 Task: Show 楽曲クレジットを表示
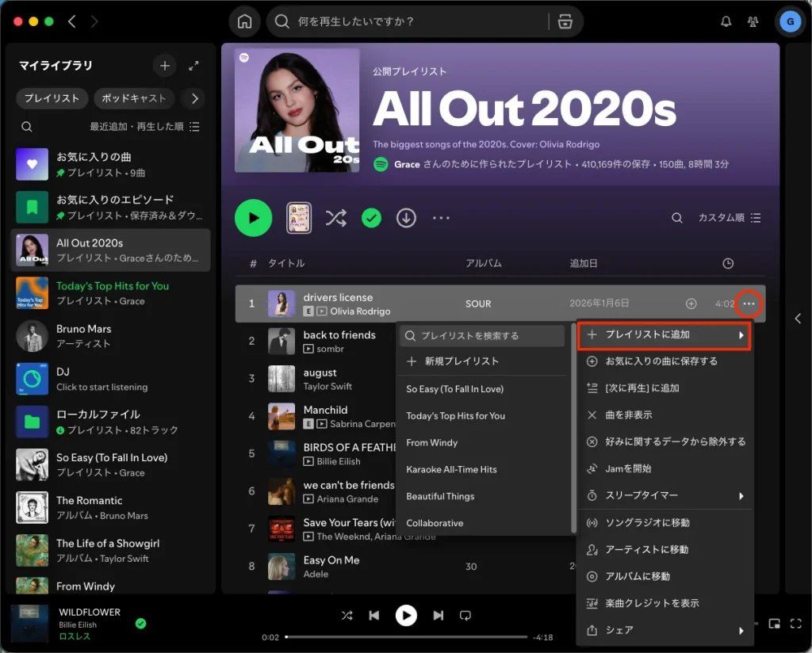tap(665, 603)
